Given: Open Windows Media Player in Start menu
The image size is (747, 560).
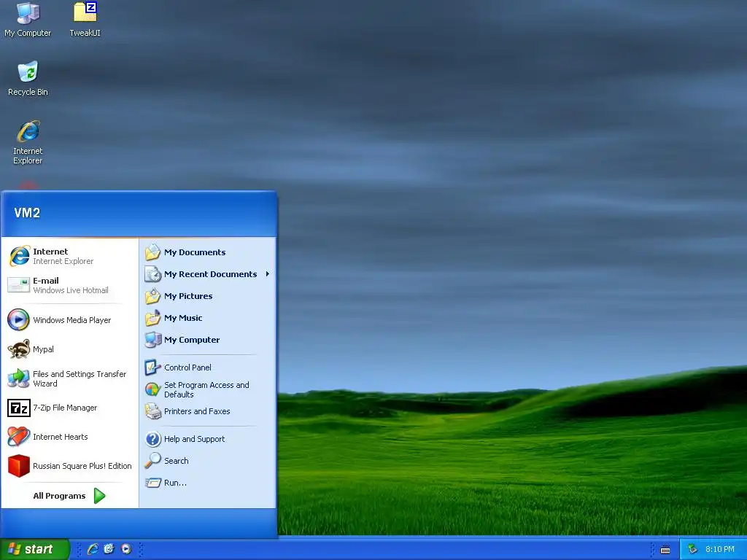Looking at the screenshot, I should (x=69, y=319).
